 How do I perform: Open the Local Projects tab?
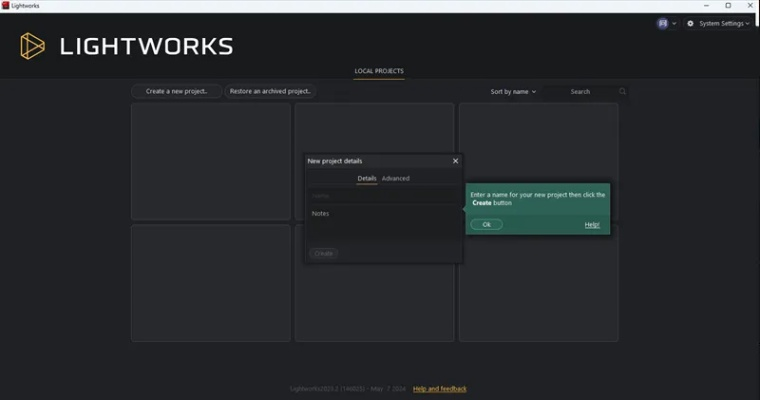point(379,71)
